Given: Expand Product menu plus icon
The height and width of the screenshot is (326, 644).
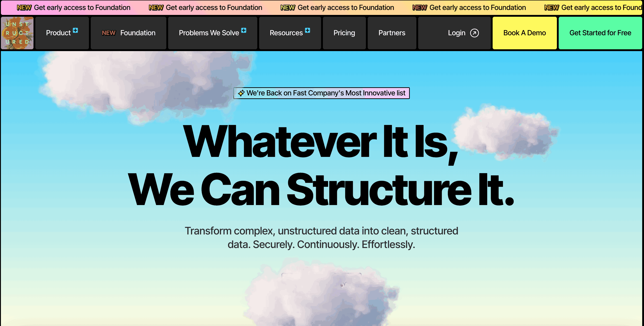Looking at the screenshot, I should pyautogui.click(x=75, y=30).
